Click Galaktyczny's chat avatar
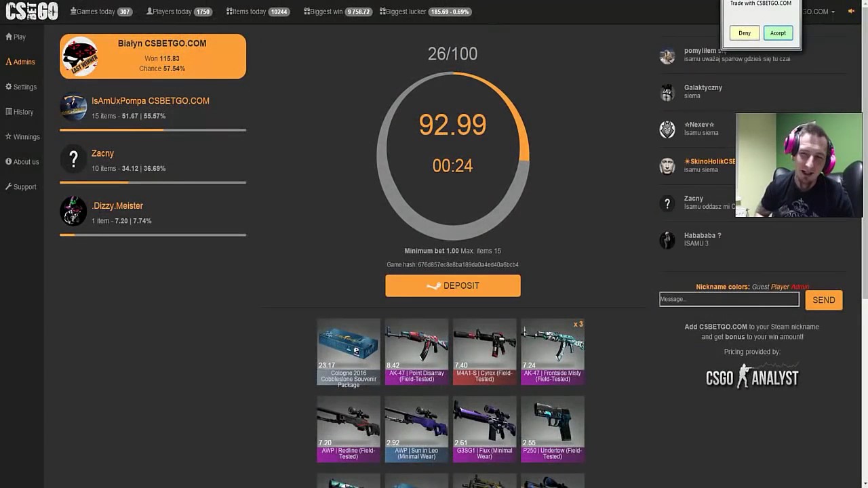 (667, 92)
